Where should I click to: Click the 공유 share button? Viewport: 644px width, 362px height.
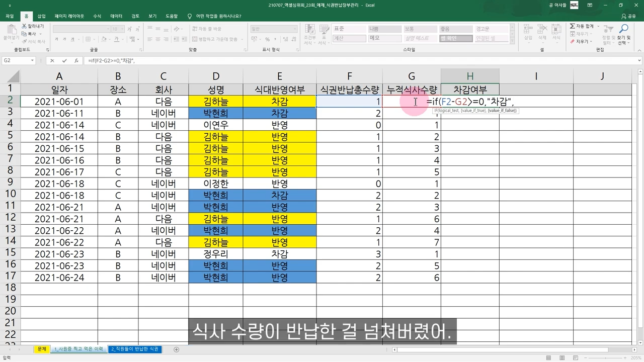(632, 16)
